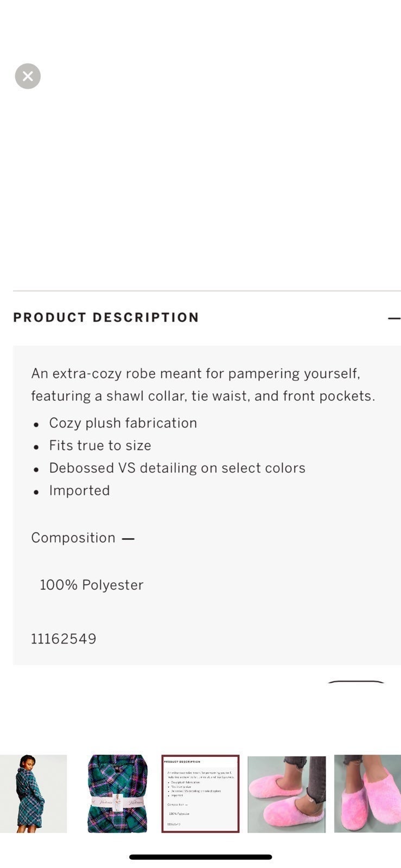Select the highlighted product description thumbnail
Screen dimensions: 401x868
(200, 794)
